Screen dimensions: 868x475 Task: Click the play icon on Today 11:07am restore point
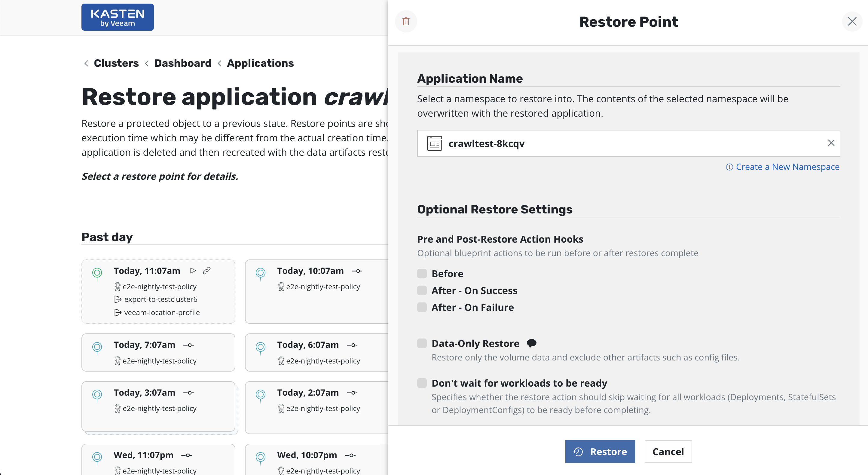(x=193, y=270)
